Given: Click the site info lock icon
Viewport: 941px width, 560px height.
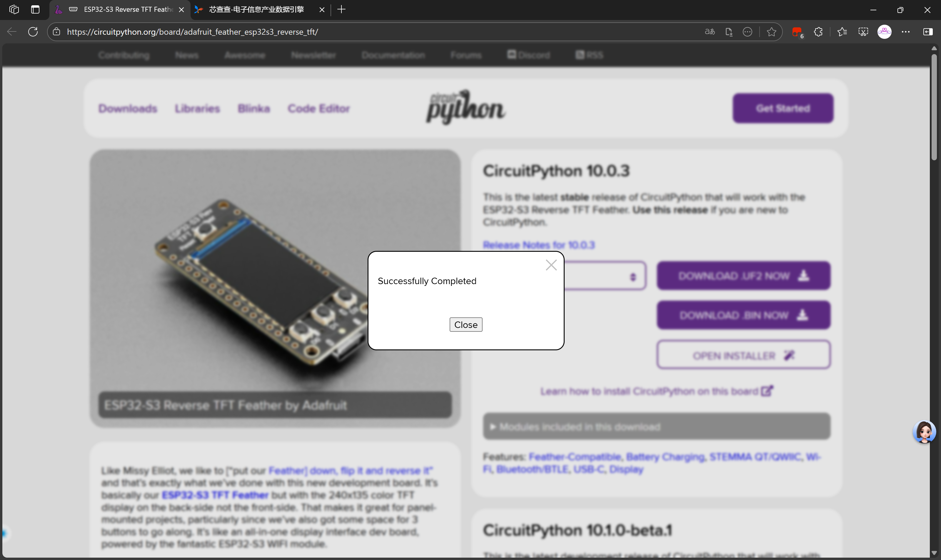Looking at the screenshot, I should point(56,32).
